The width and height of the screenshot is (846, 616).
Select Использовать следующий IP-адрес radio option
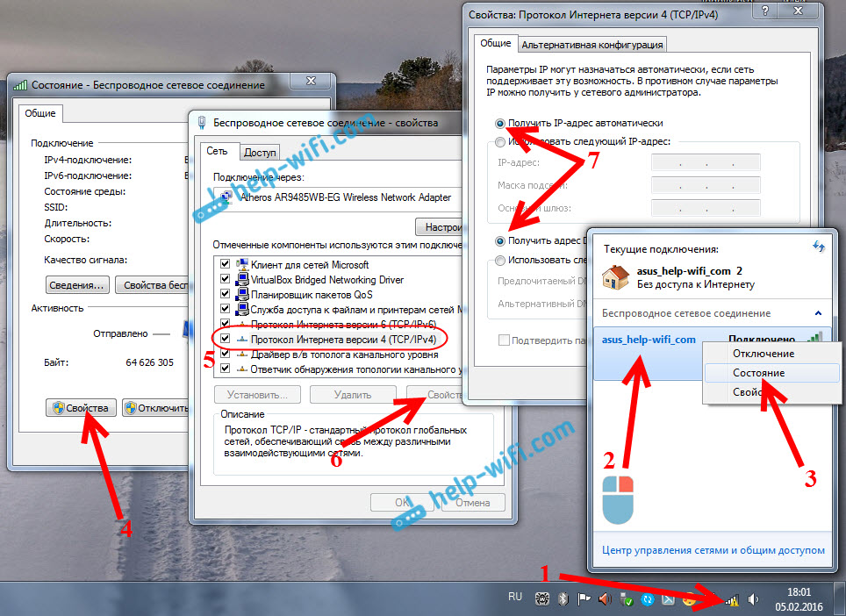click(x=500, y=141)
